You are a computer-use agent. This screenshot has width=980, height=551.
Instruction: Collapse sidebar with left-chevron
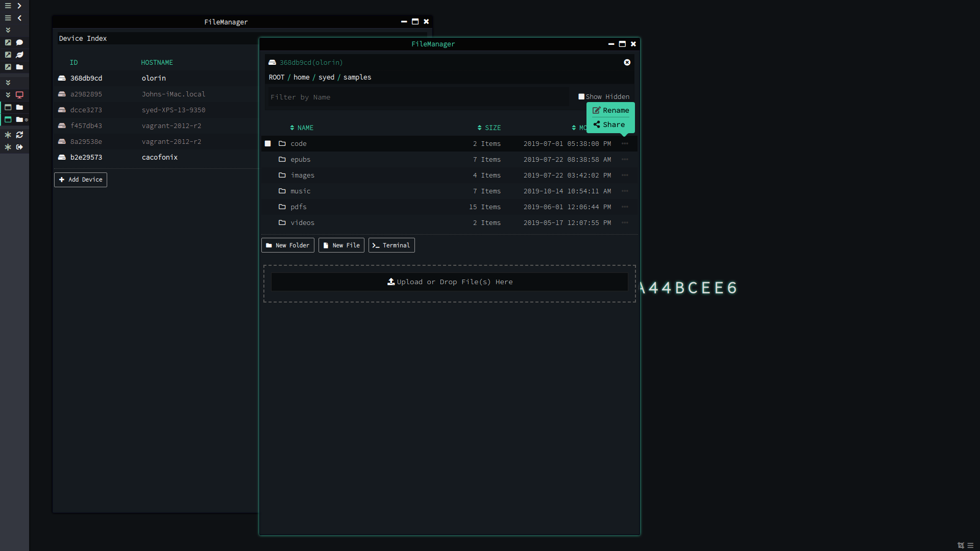(19, 18)
